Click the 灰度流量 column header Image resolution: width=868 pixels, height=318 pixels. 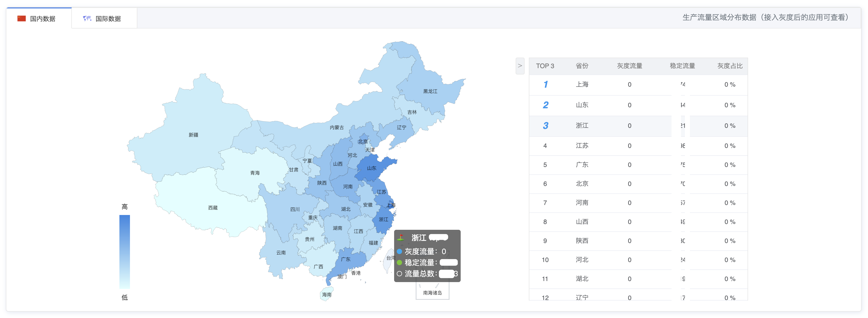[629, 66]
